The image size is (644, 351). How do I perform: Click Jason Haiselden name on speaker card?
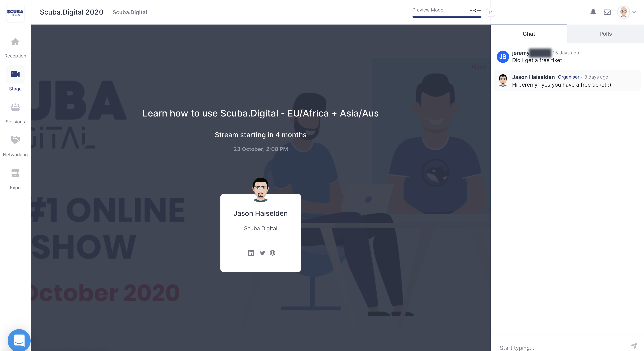pos(260,213)
